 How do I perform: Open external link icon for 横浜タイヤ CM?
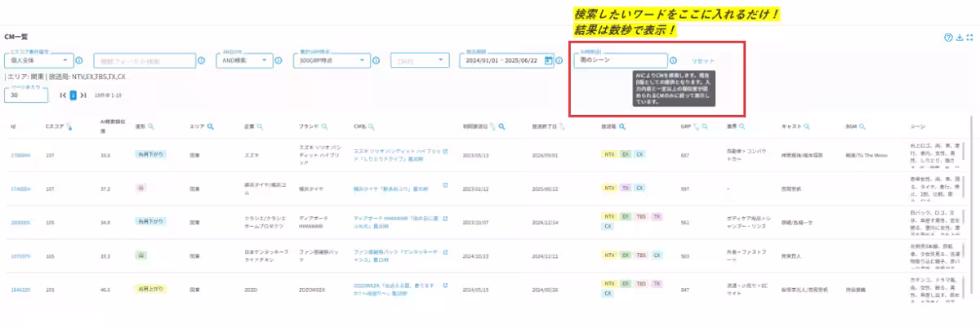pos(445,185)
